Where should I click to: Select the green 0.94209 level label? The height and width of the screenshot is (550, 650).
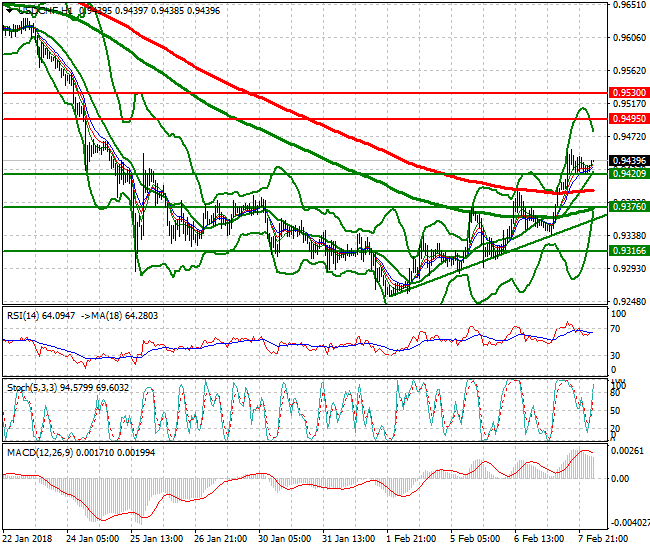coord(629,174)
